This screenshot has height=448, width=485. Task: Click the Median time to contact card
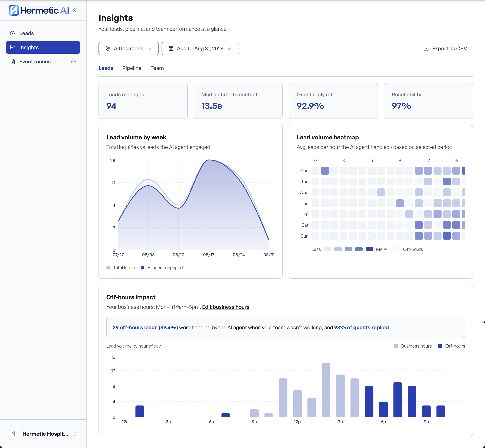238,101
